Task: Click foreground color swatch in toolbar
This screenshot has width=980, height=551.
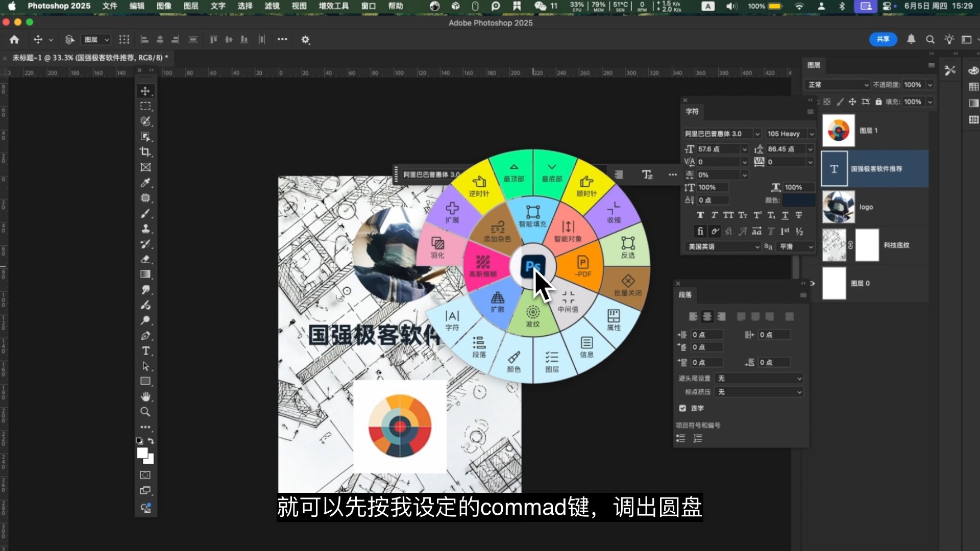Action: [x=142, y=453]
